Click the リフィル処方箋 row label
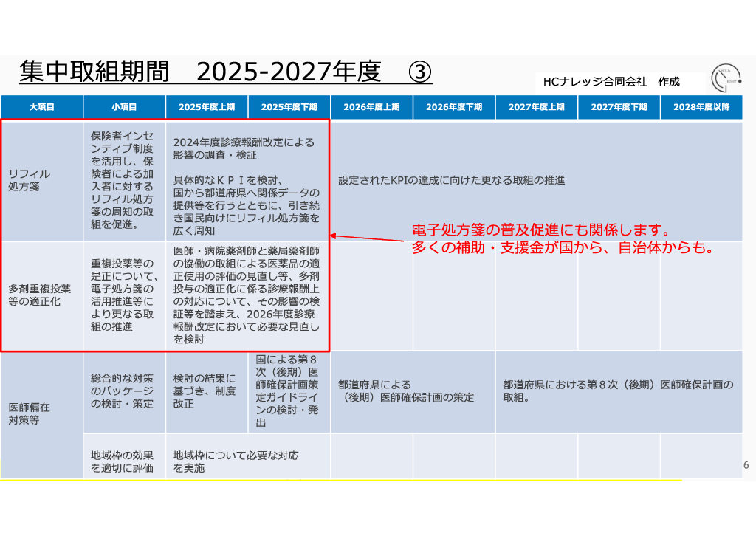The image size is (756, 536). [x=30, y=180]
